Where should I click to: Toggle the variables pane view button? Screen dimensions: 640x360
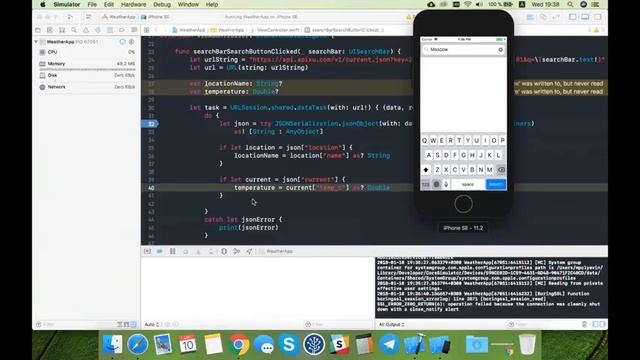point(596,324)
